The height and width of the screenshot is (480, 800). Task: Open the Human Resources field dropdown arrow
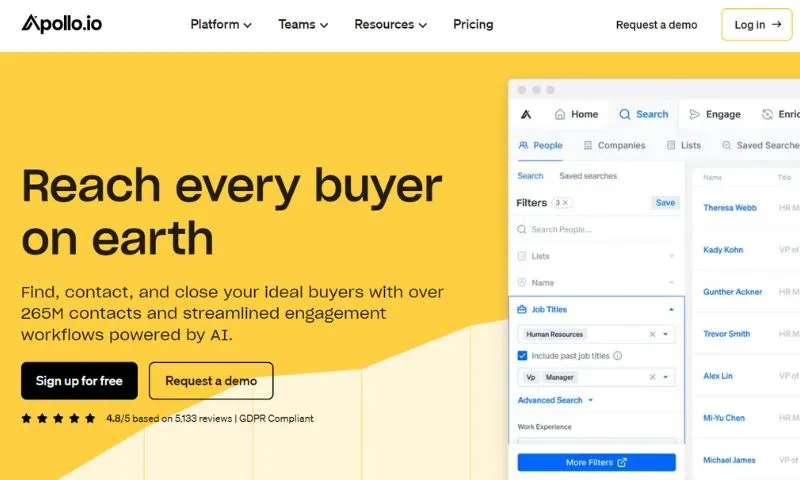(666, 334)
